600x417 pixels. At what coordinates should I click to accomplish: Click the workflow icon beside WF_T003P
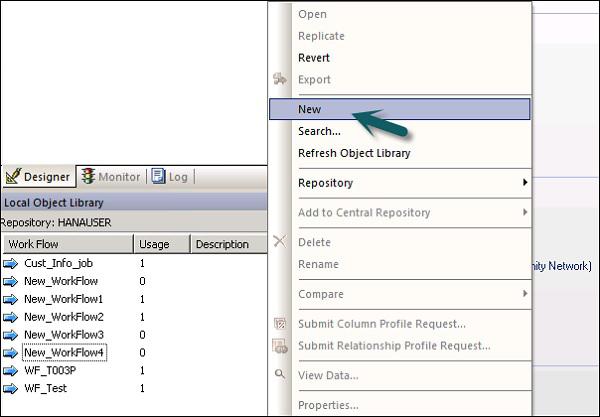11,371
